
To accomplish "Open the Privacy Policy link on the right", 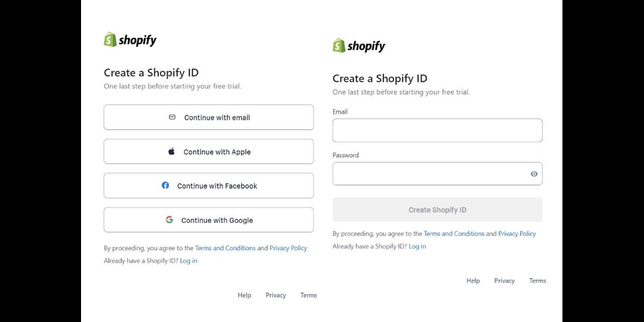I will [x=517, y=233].
